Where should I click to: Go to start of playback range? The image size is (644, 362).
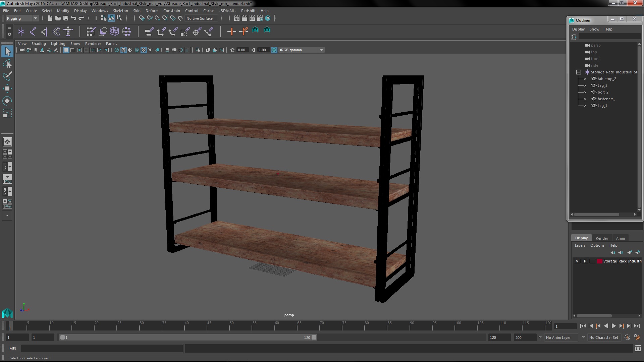pos(583,326)
